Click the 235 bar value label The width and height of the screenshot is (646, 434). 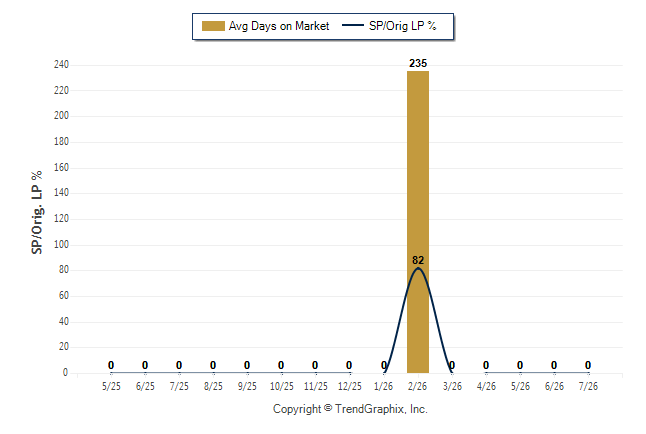coord(418,63)
